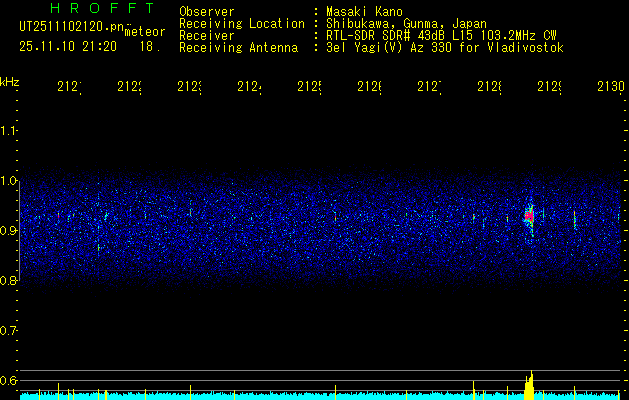
Task: Click the 'kHz' axis unit label
Action: coord(9,82)
